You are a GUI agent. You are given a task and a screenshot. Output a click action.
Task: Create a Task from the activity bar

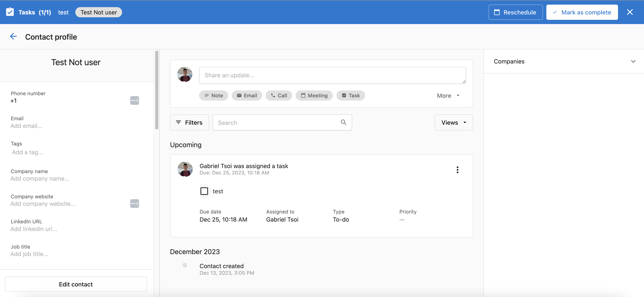point(351,95)
